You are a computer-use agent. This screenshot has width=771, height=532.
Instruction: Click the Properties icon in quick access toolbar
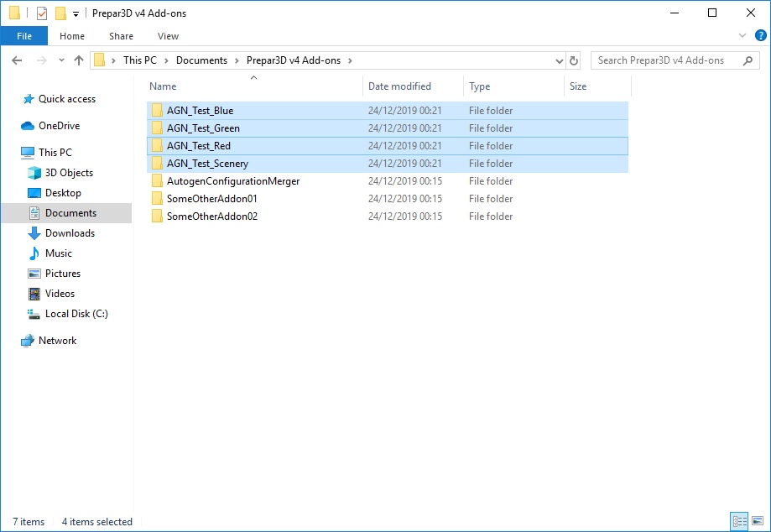pos(42,13)
